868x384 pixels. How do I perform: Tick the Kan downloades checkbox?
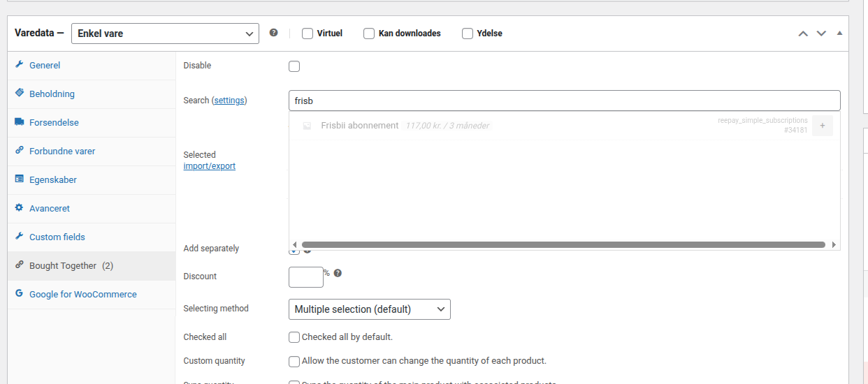click(x=369, y=34)
